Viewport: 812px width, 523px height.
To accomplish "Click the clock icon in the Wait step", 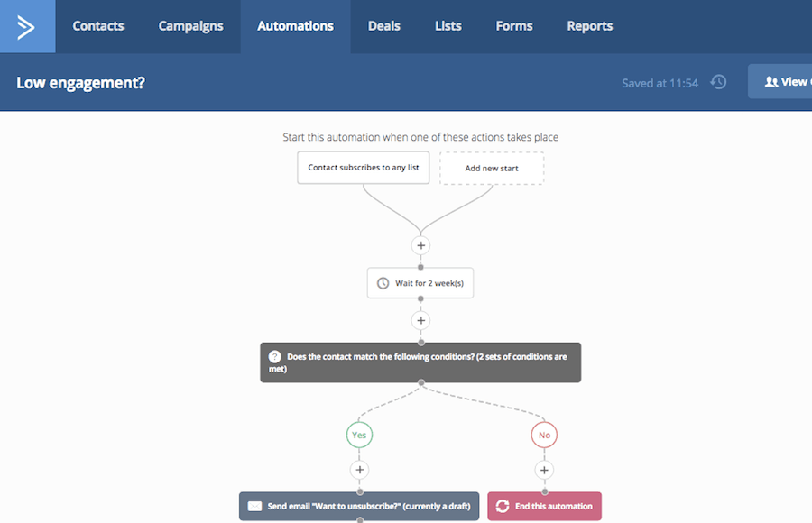I will click(383, 283).
